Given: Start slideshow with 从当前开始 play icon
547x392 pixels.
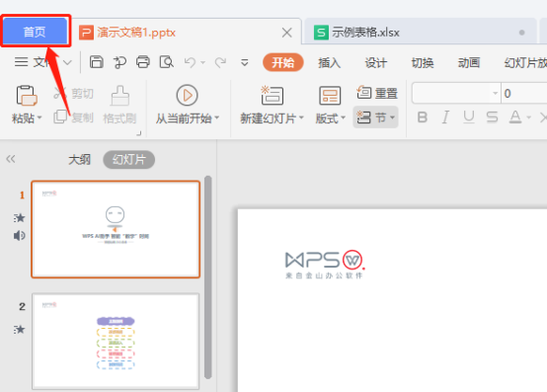Looking at the screenshot, I should pos(187,95).
